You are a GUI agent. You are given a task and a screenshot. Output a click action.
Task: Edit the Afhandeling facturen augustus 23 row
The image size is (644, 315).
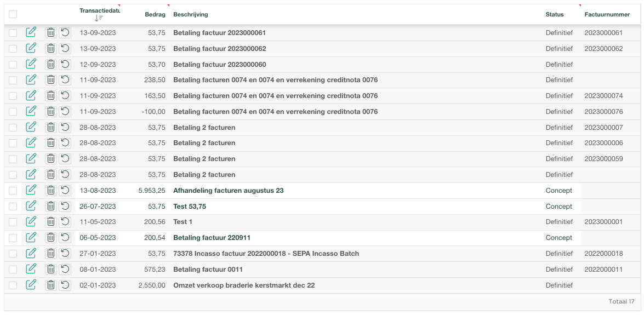click(31, 191)
